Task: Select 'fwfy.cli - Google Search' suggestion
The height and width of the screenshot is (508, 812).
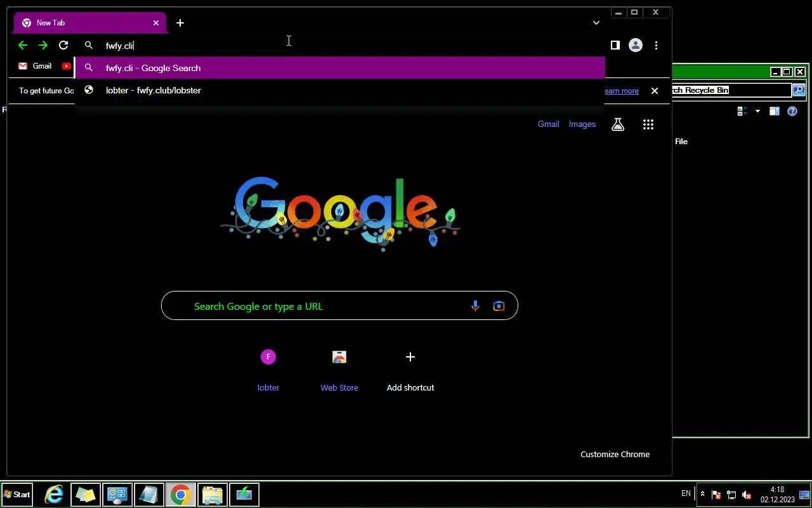Action: (340, 68)
